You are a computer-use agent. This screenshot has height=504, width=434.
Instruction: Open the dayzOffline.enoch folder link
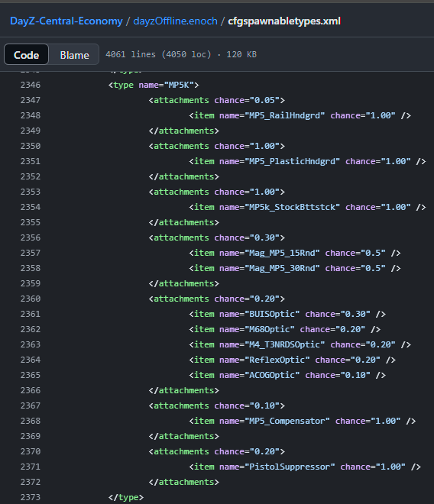click(175, 21)
